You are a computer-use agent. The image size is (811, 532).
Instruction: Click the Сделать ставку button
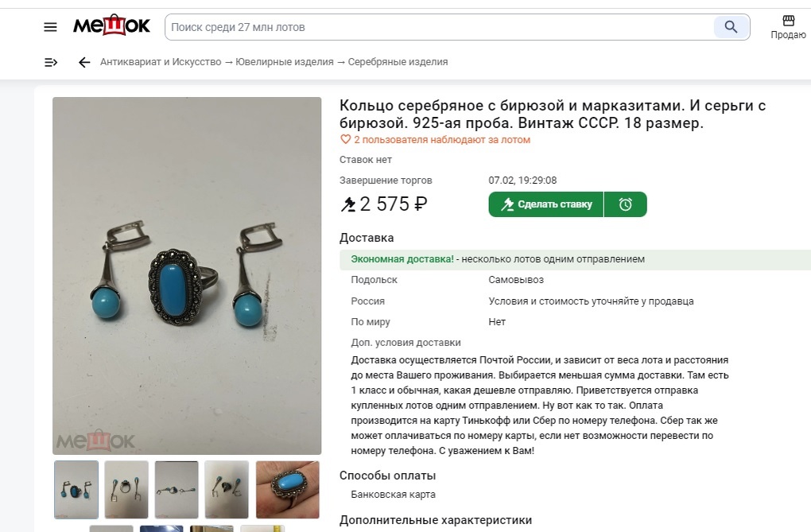tap(545, 204)
